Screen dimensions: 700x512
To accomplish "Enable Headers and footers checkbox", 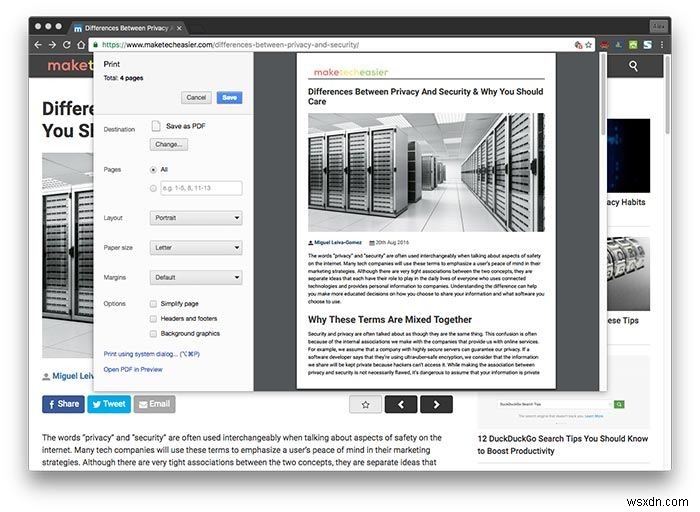I will (153, 319).
